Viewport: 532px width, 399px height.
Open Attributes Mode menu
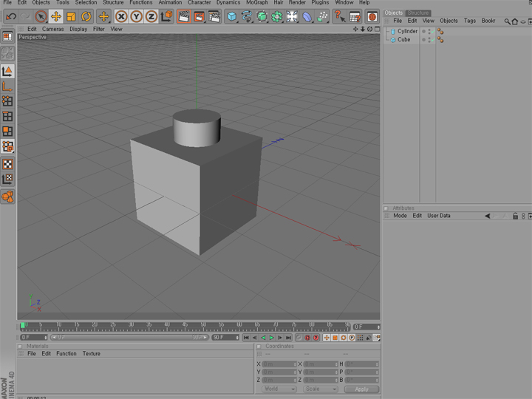point(400,216)
